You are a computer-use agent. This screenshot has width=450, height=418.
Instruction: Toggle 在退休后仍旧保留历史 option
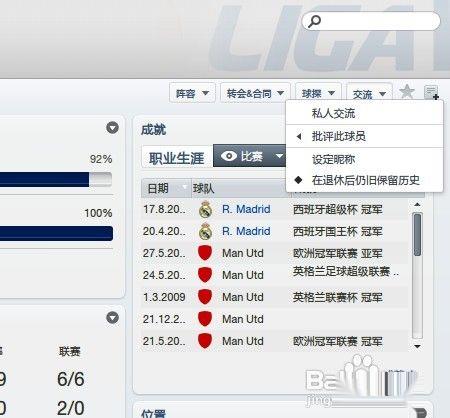point(364,180)
